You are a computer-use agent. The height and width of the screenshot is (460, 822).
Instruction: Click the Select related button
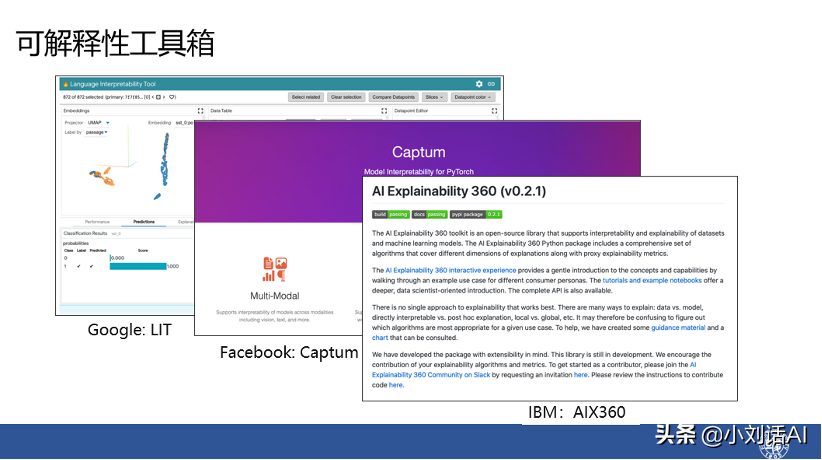306,97
